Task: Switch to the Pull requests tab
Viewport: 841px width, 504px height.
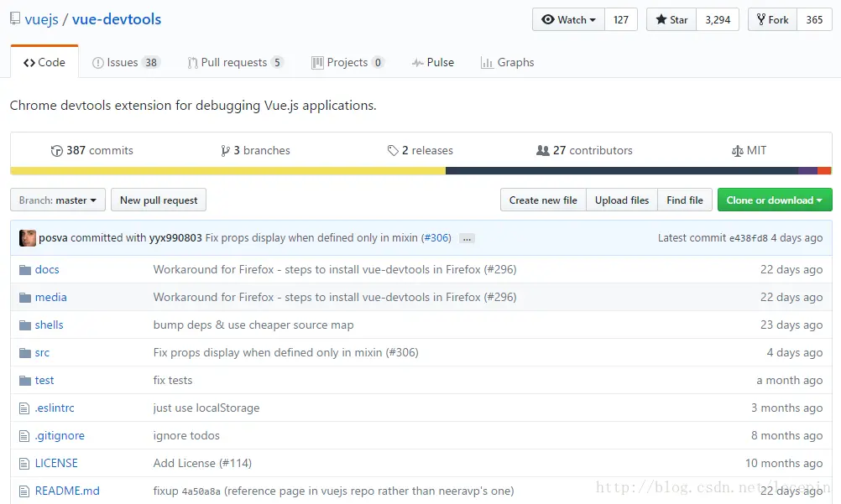Action: 236,63
